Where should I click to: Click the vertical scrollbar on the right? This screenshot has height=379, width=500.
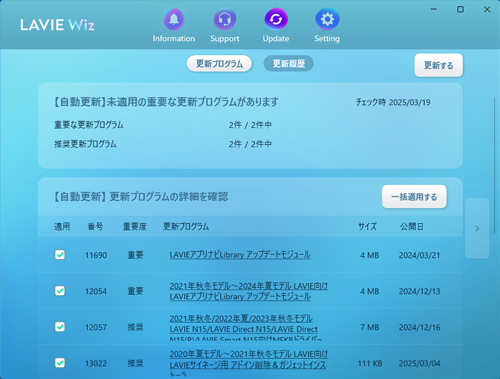click(495, 165)
